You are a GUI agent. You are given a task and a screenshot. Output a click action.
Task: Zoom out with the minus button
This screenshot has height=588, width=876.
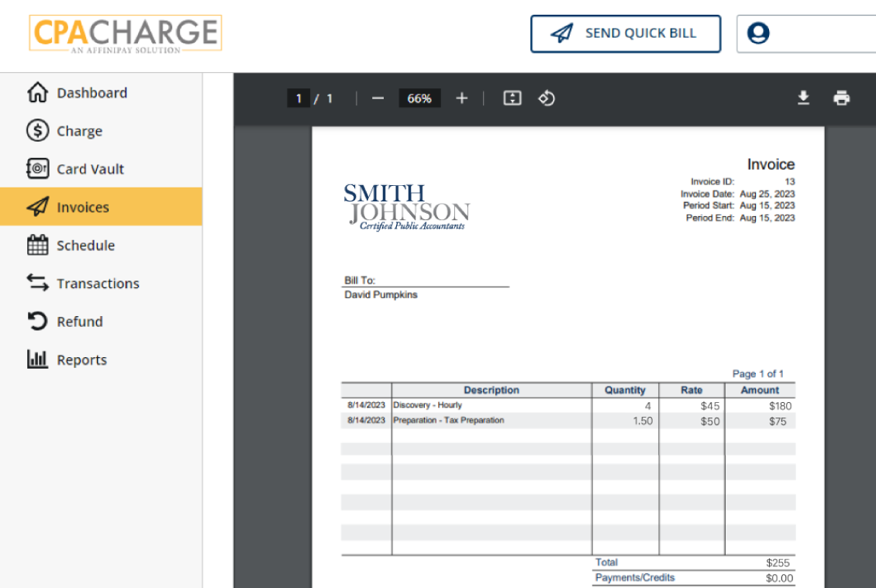pyautogui.click(x=378, y=98)
